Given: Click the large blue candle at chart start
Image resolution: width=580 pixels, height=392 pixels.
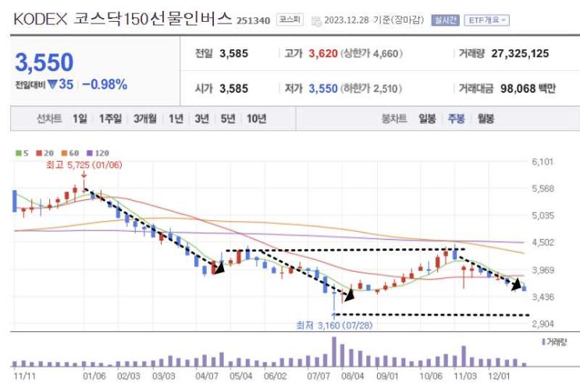Looking at the screenshot, I should click(x=15, y=201).
